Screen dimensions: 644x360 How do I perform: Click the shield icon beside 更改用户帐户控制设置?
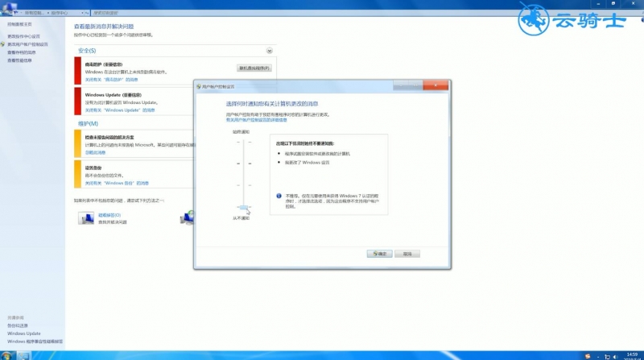coord(3,44)
